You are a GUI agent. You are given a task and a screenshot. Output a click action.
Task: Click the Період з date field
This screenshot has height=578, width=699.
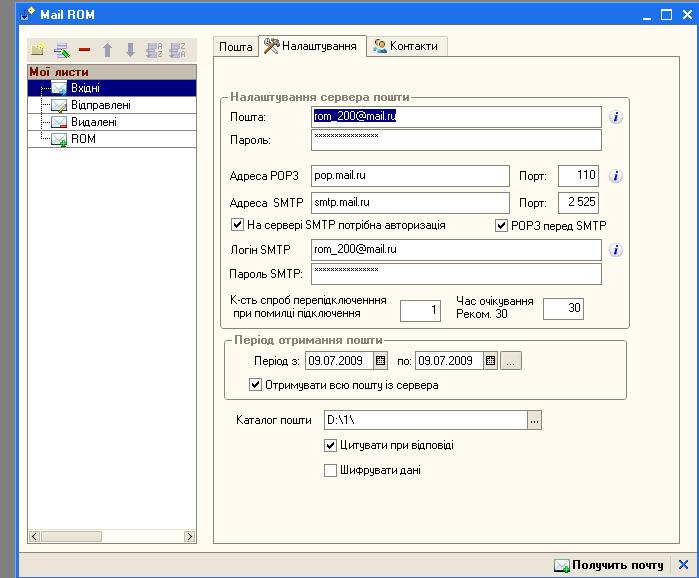click(339, 361)
